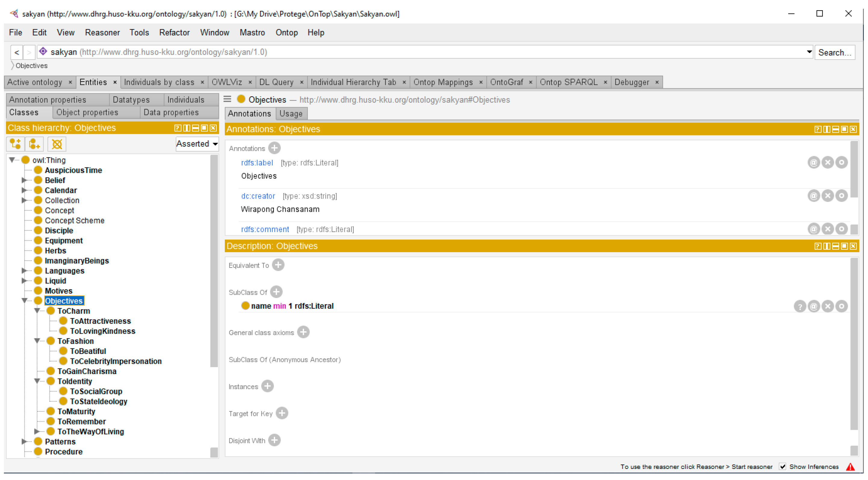Click the Search... button

[x=834, y=53]
